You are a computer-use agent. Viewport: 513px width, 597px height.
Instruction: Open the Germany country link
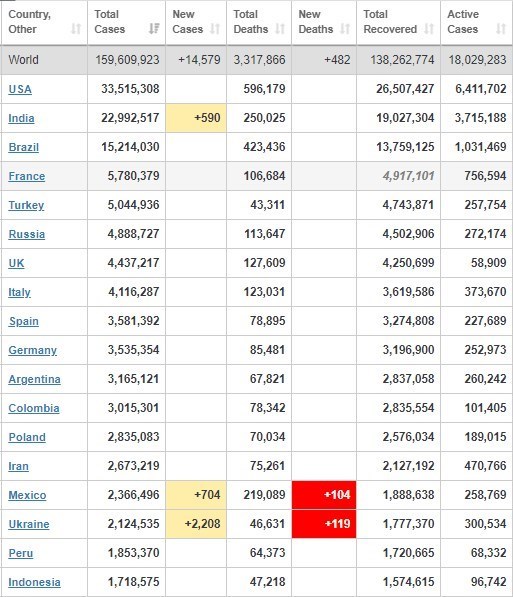[33, 350]
